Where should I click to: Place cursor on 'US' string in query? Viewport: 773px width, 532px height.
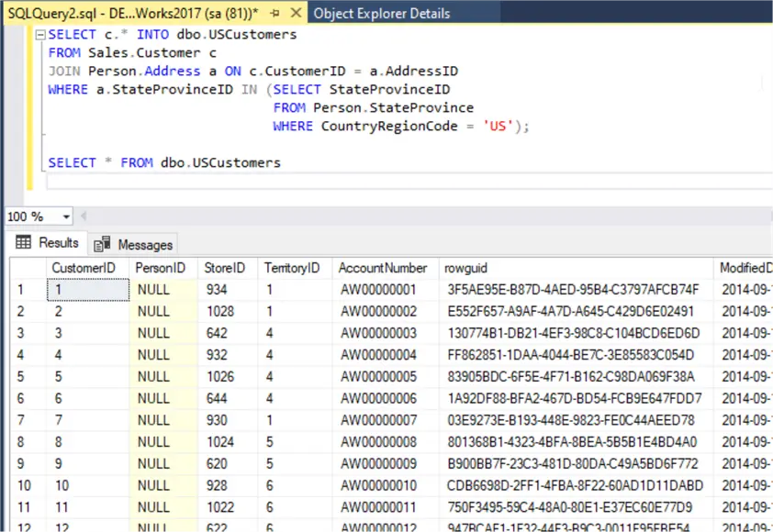(498, 127)
